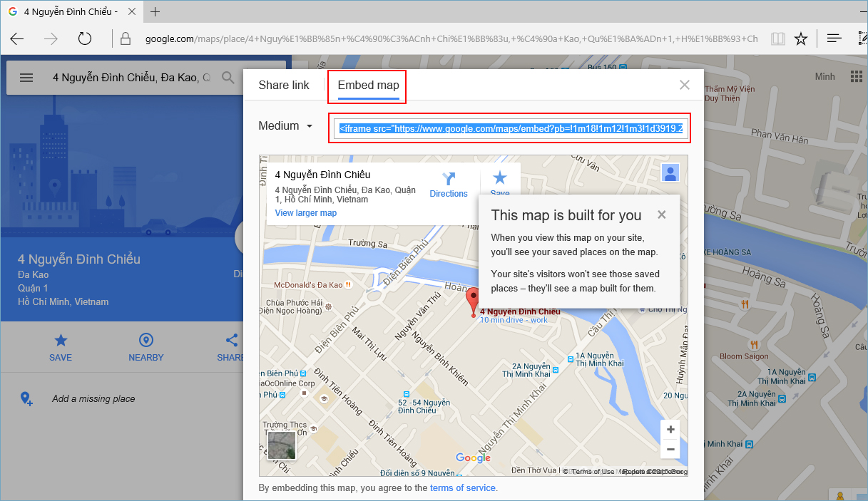Click the red map marker pin
Image resolution: width=868 pixels, height=501 pixels.
[x=472, y=300]
